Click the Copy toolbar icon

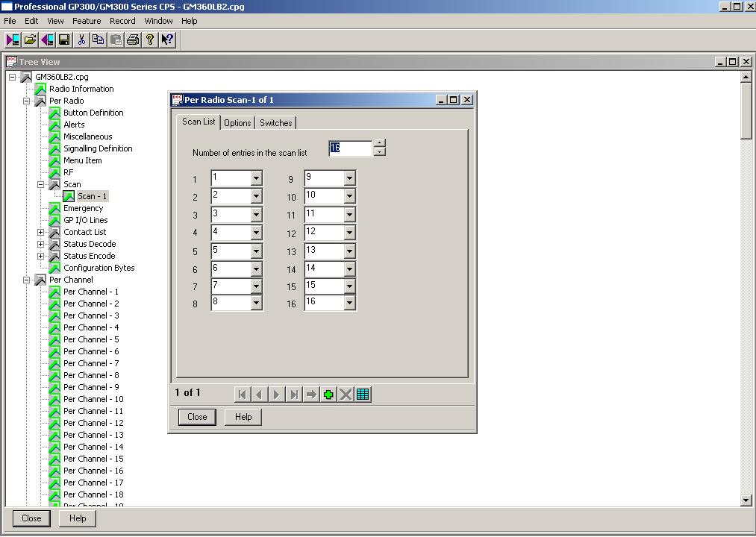point(99,40)
